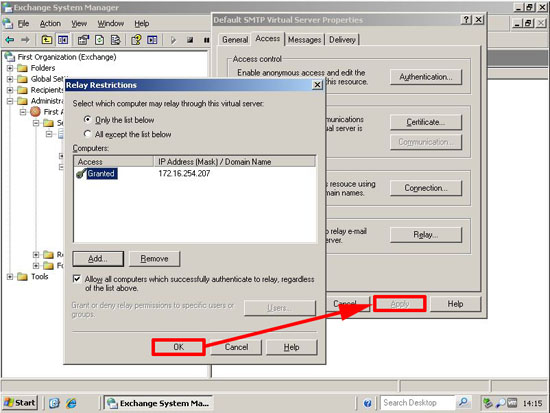Collapse the First Administrative Group node
Image resolution: width=550 pixels, height=413 pixels.
23,112
